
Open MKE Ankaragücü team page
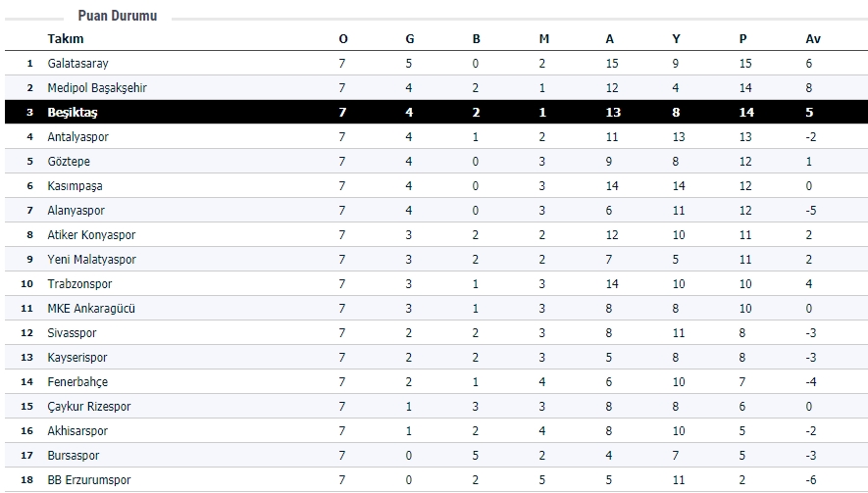point(91,309)
